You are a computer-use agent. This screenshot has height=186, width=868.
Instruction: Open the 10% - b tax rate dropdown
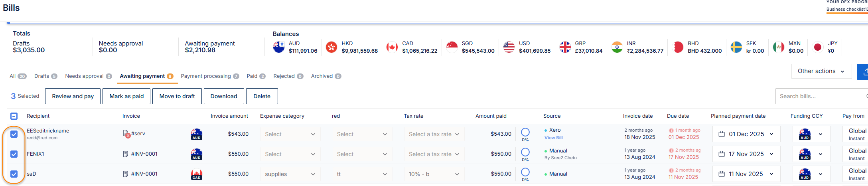[434, 174]
